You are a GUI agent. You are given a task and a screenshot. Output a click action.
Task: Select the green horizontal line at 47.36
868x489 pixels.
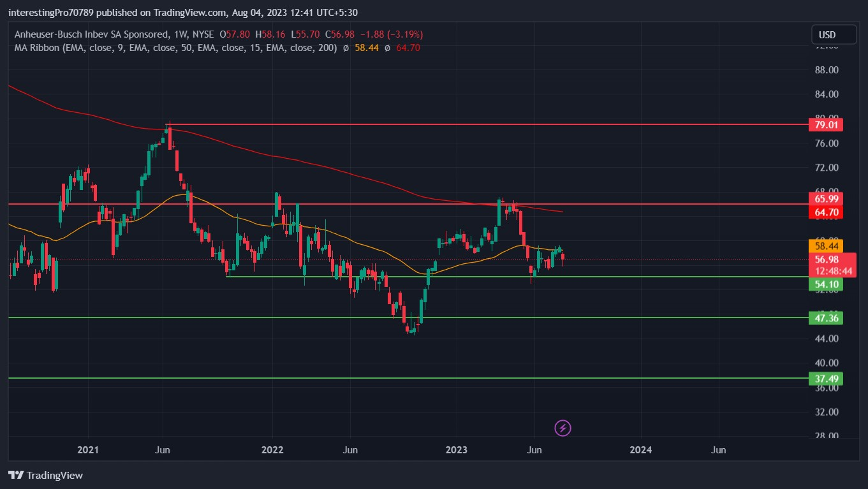point(408,317)
